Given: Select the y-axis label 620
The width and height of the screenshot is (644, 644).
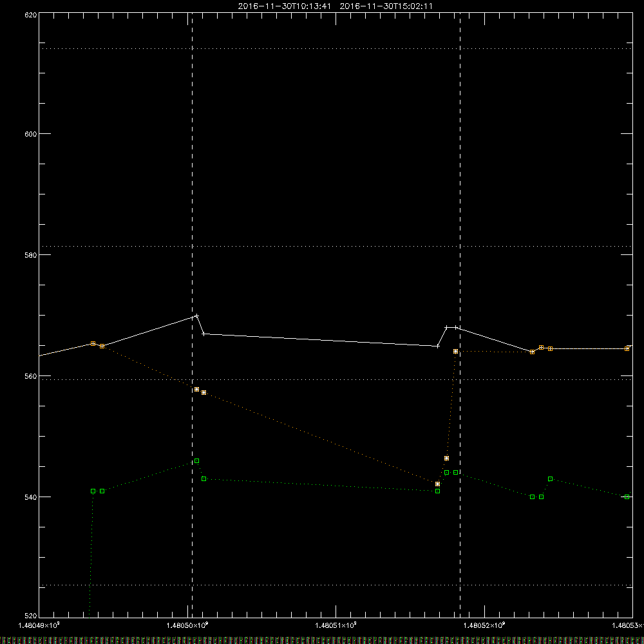Looking at the screenshot, I should tap(31, 15).
